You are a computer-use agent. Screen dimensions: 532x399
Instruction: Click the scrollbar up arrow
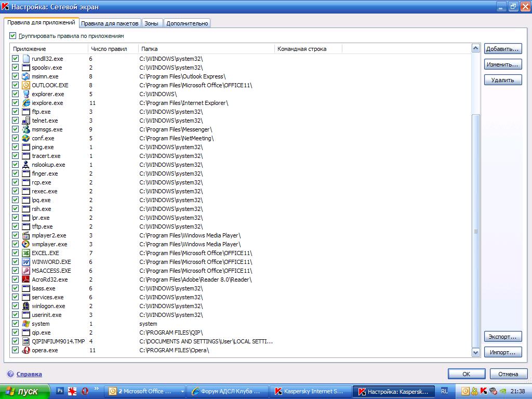476,48
